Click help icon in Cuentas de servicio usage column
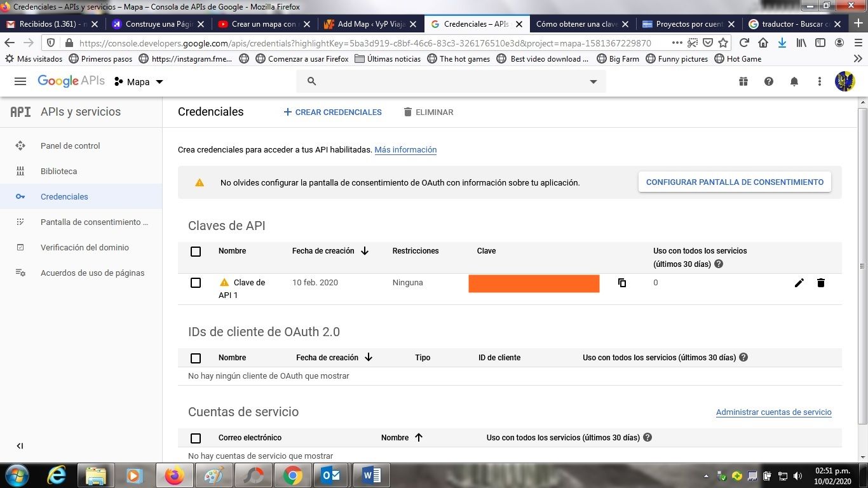This screenshot has width=868, height=488. pyautogui.click(x=648, y=437)
